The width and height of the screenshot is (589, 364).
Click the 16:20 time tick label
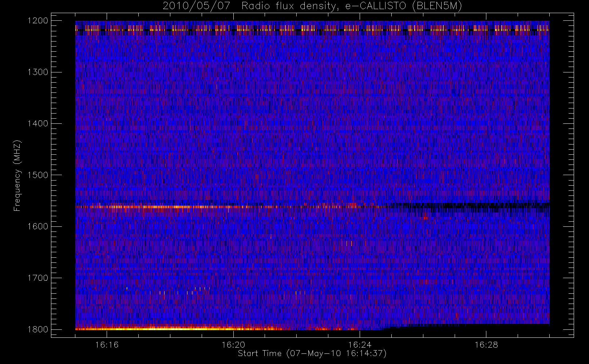[x=233, y=345]
